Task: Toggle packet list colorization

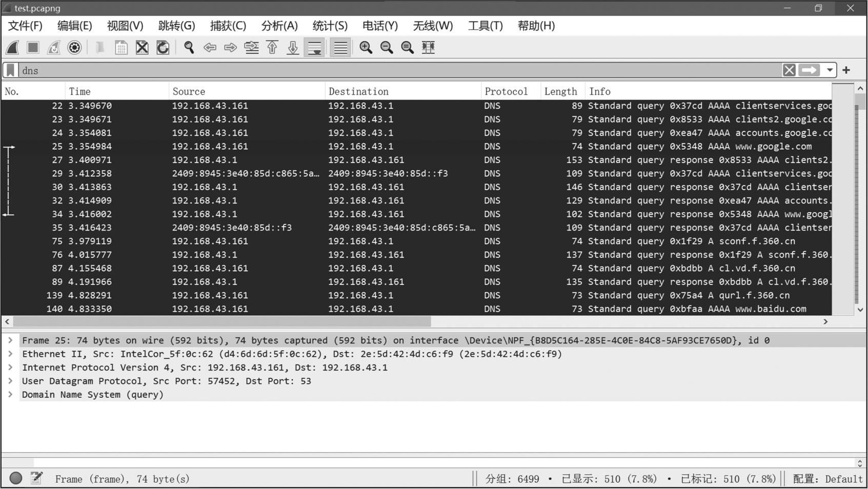Action: coord(340,48)
